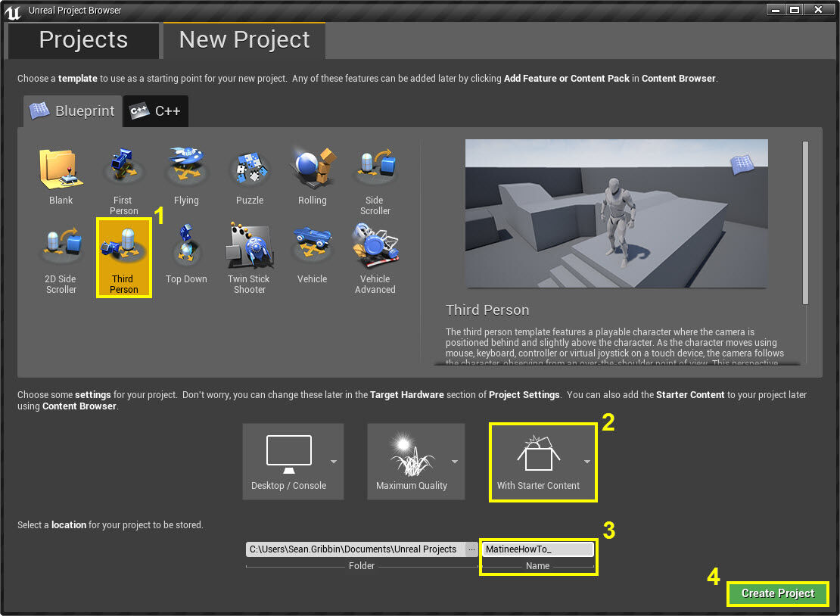Select the Third Person template
Viewport: 840px width, 616px height.
tap(124, 257)
